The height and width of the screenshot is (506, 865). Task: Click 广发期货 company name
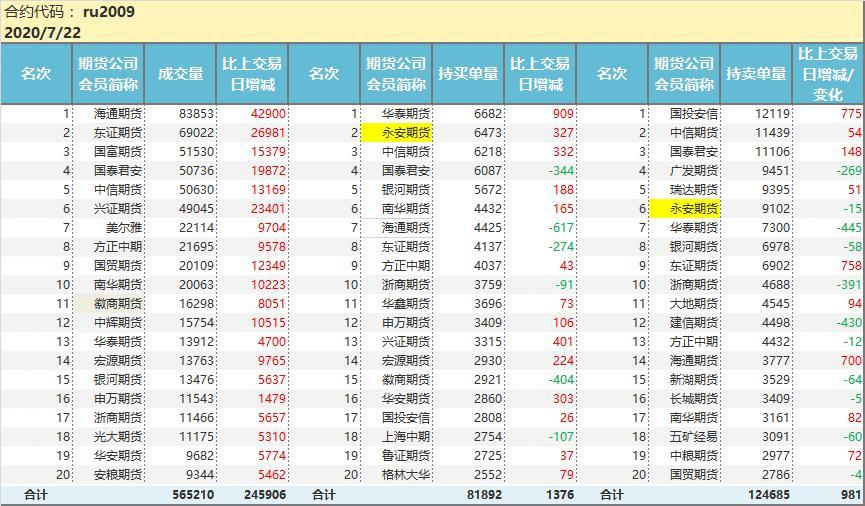[693, 171]
